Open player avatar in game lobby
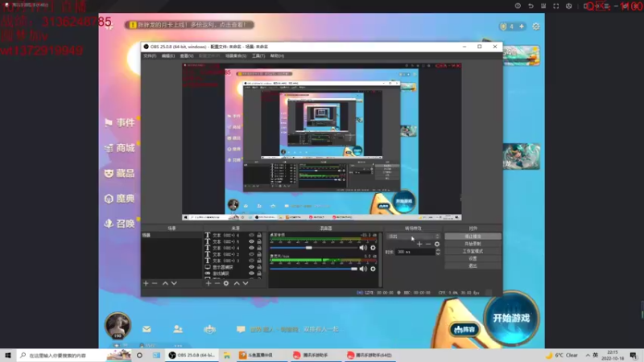Screen dimensions: 644x362 click(x=118, y=325)
